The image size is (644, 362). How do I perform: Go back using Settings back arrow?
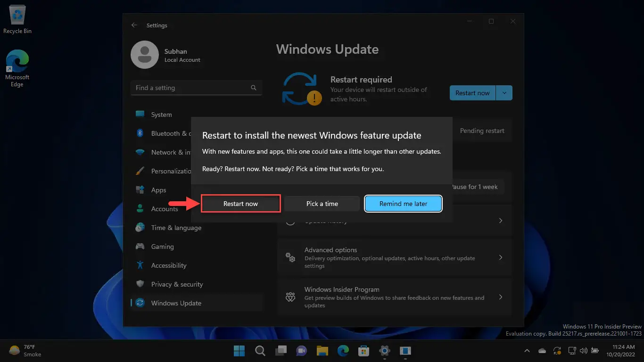(x=134, y=25)
